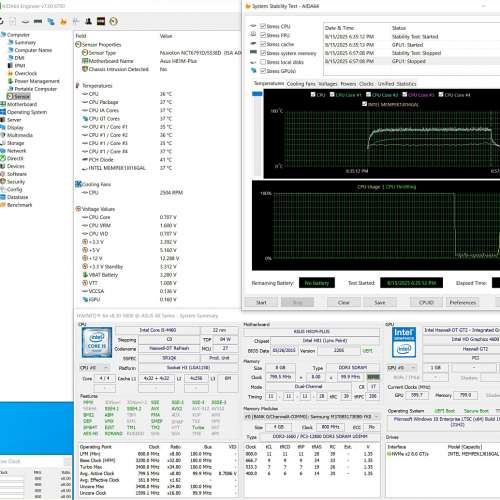Toggle the Stress CPU checkbox
This screenshot has width=500, height=500.
pos(263,26)
